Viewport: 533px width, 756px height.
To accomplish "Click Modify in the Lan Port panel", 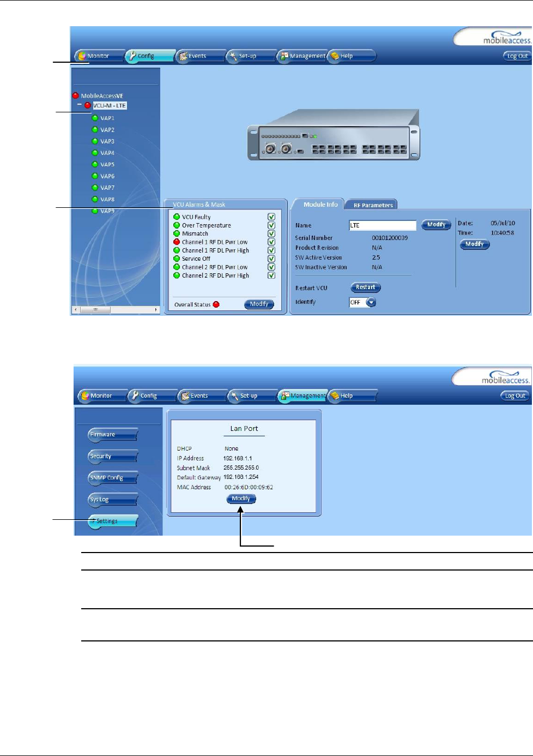I will point(241,499).
